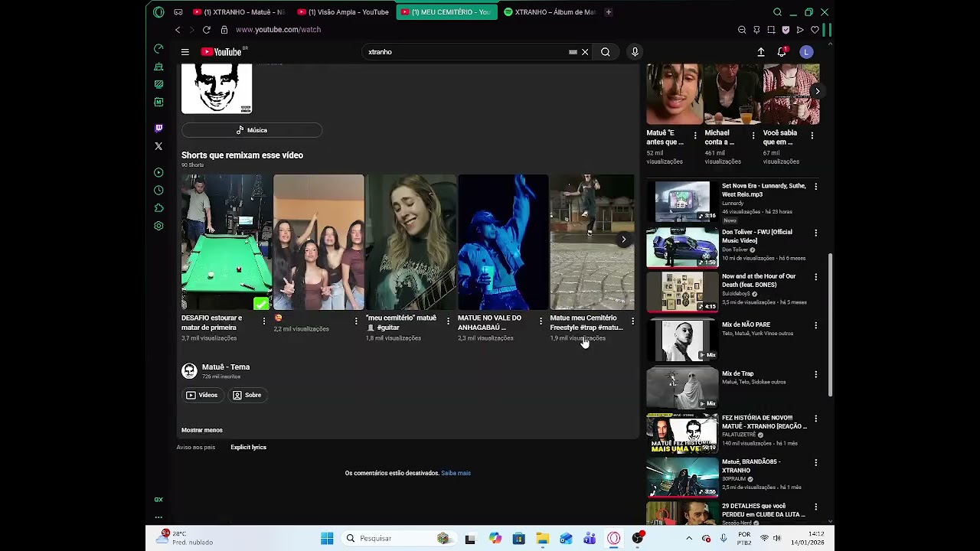Click the 'Saiba mais' comments link
980x551 pixels.
456,473
